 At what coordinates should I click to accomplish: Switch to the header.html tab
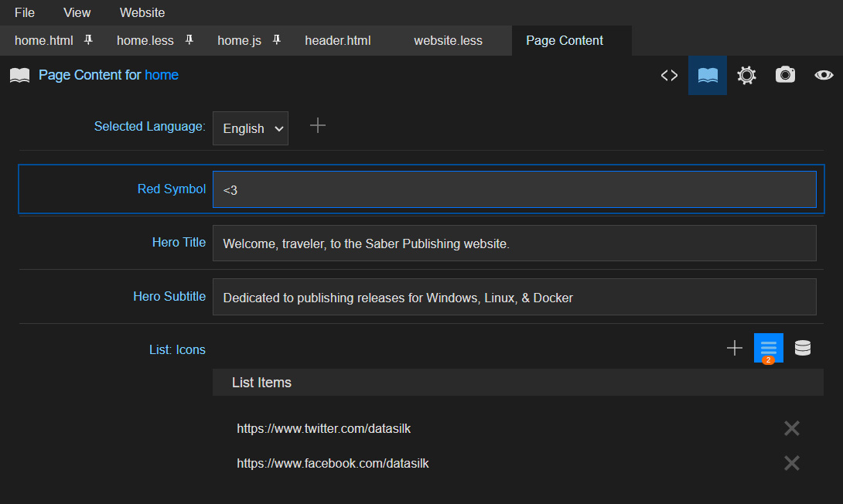pyautogui.click(x=337, y=40)
